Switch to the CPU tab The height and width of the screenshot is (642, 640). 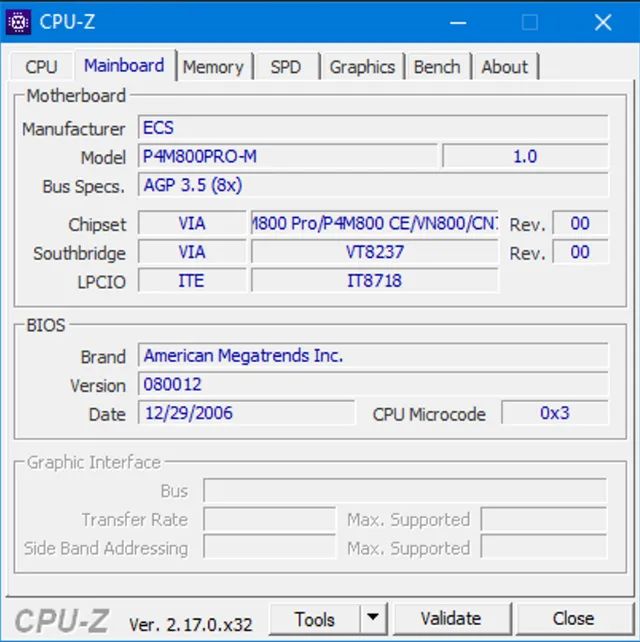(x=41, y=67)
